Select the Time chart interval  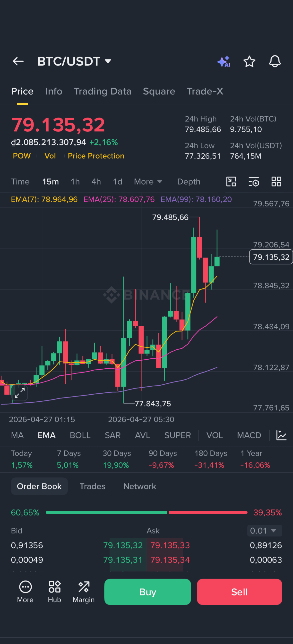click(20, 182)
